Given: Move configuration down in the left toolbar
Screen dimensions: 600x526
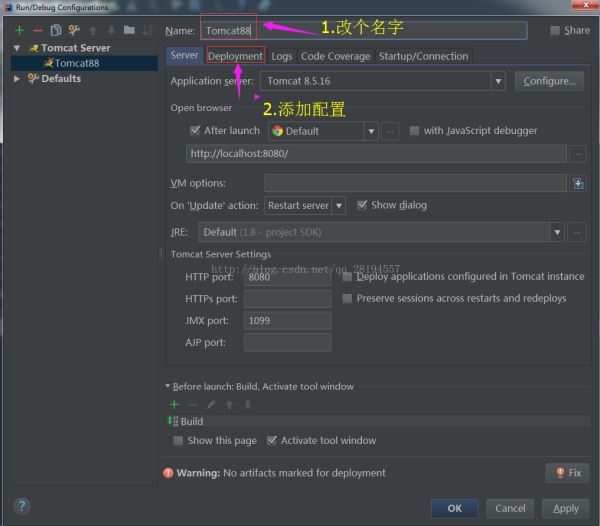Looking at the screenshot, I should pos(111,30).
